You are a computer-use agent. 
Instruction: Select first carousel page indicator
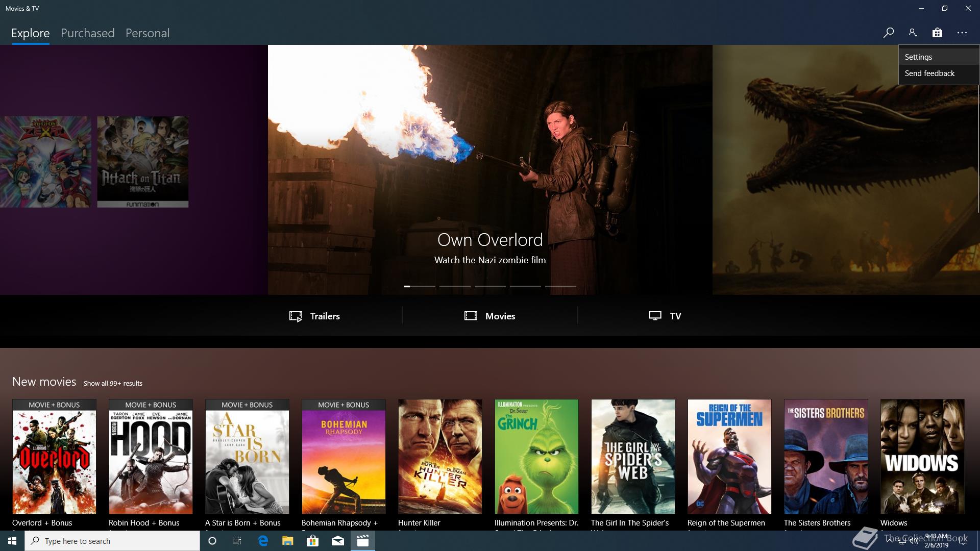420,286
